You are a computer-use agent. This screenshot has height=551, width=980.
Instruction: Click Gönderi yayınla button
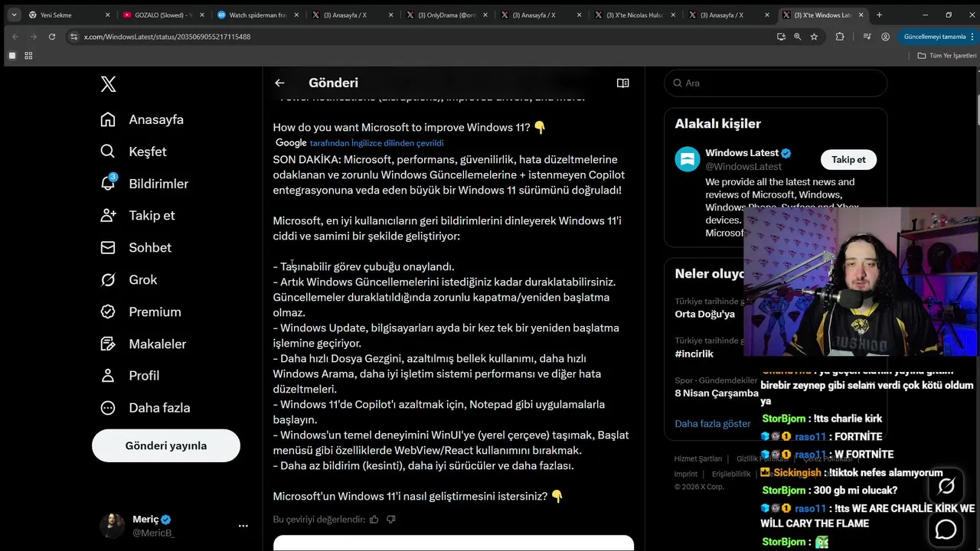166,445
